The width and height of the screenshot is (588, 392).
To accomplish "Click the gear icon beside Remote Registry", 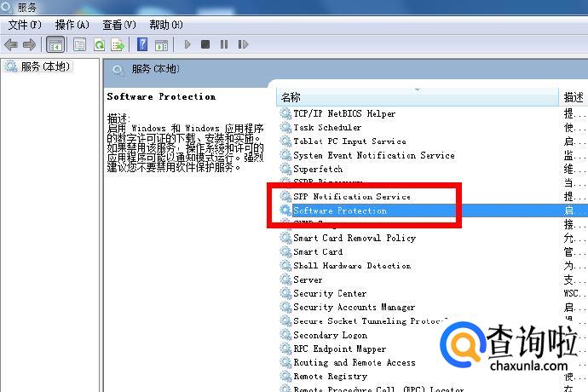I will pyautogui.click(x=285, y=377).
